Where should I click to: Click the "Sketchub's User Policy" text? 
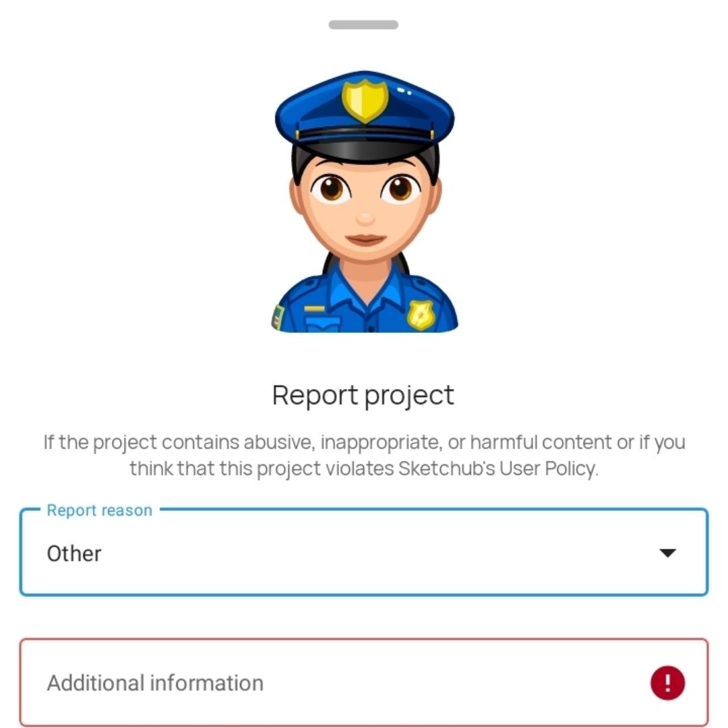tap(497, 468)
